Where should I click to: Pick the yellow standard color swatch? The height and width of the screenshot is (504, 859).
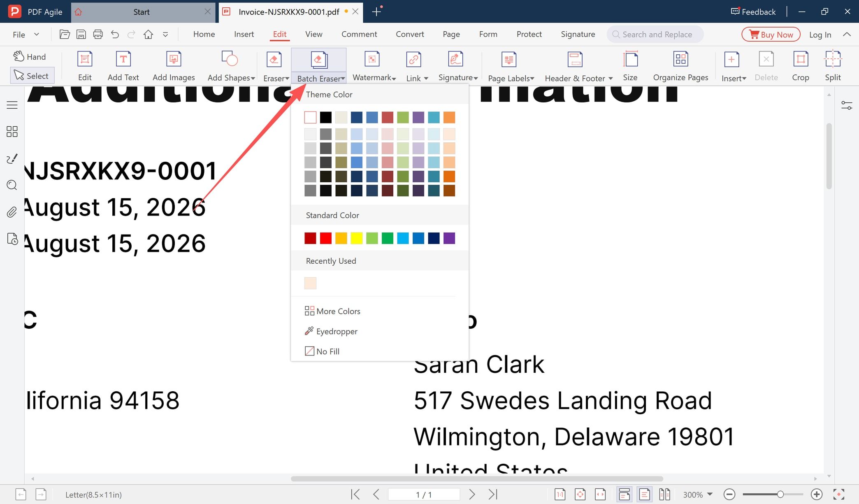point(357,238)
